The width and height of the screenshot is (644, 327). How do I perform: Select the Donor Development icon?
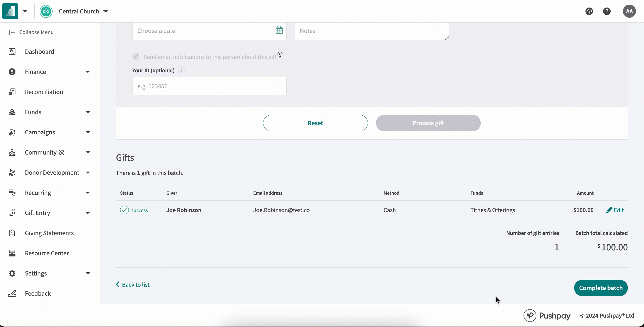[12, 172]
